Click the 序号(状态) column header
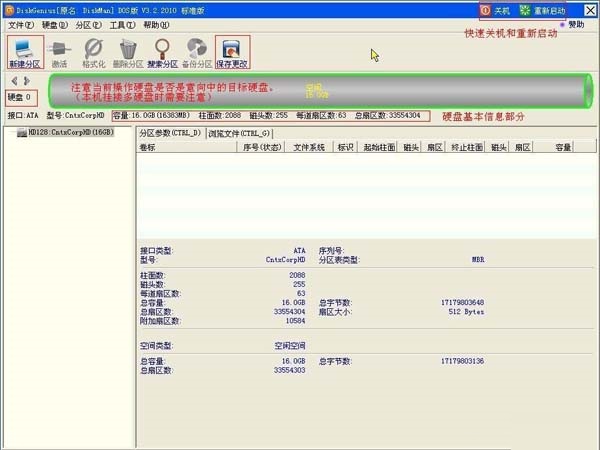 coord(262,147)
